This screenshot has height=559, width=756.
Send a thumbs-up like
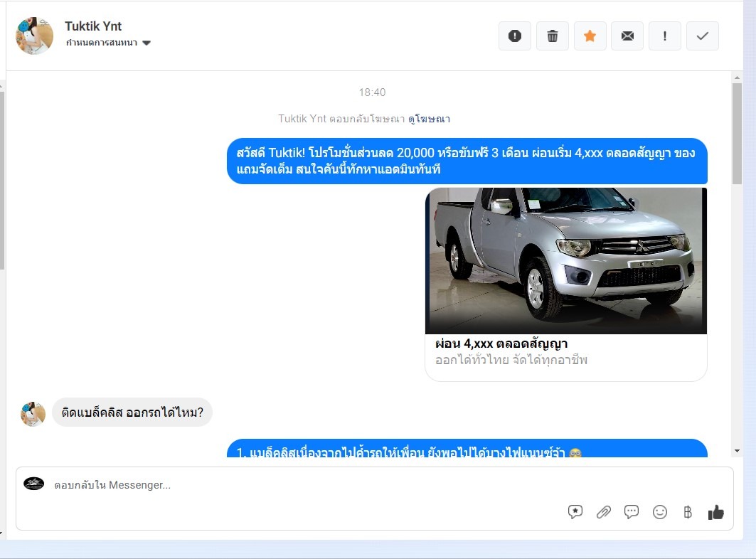coord(715,512)
